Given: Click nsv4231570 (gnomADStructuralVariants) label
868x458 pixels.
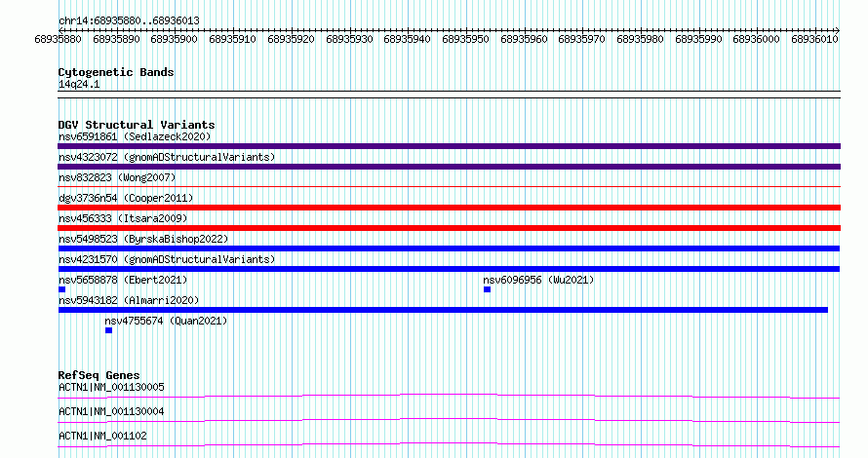Looking at the screenshot, I should (167, 259).
